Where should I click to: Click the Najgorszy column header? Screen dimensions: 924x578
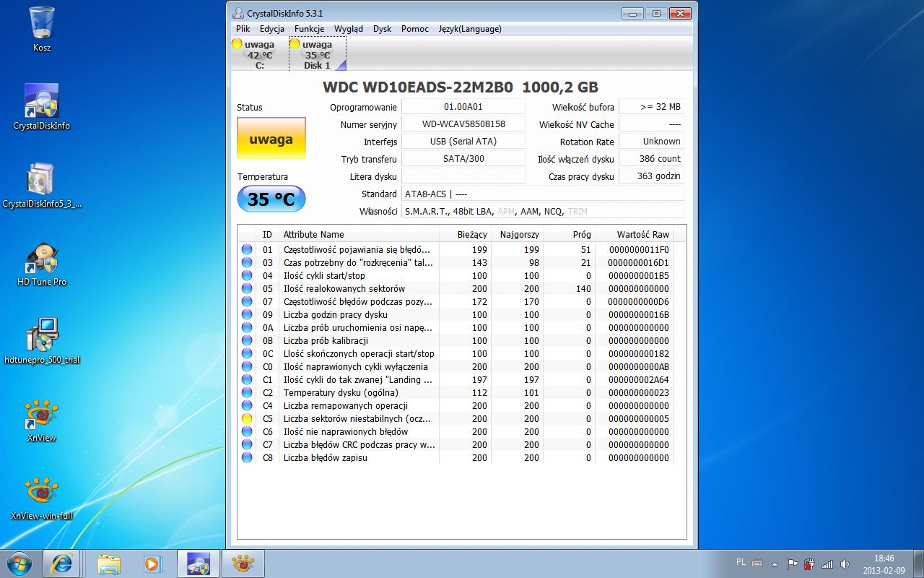coord(518,234)
